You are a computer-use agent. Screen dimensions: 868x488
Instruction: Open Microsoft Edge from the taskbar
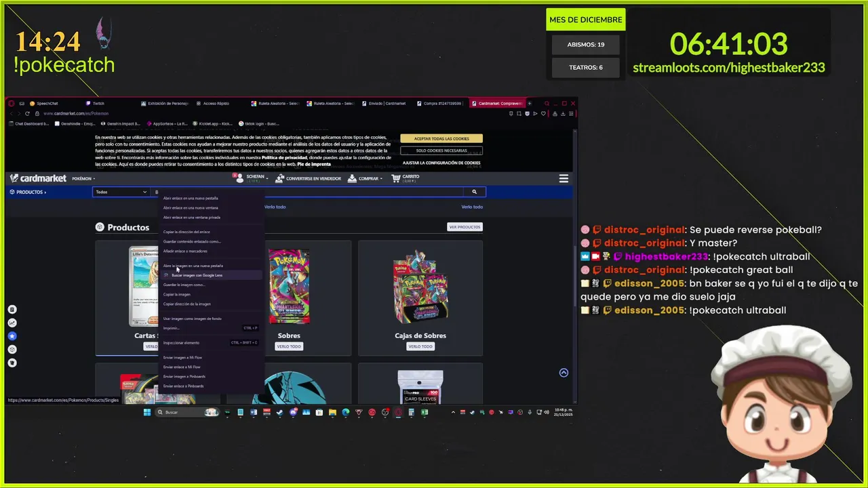coord(346,412)
